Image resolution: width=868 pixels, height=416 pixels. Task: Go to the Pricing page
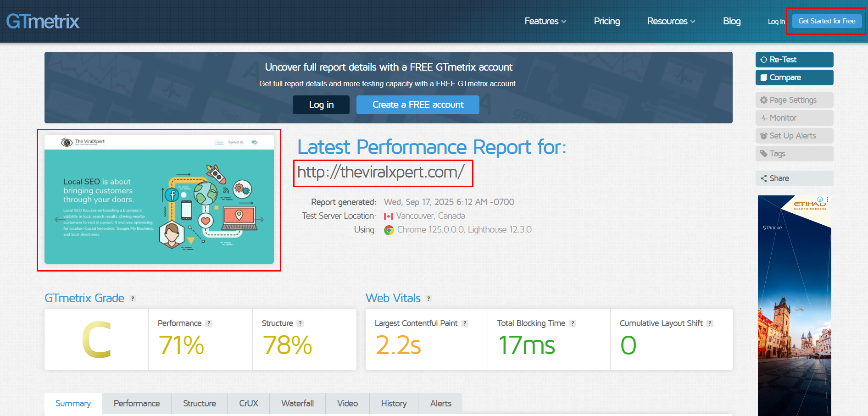point(606,21)
